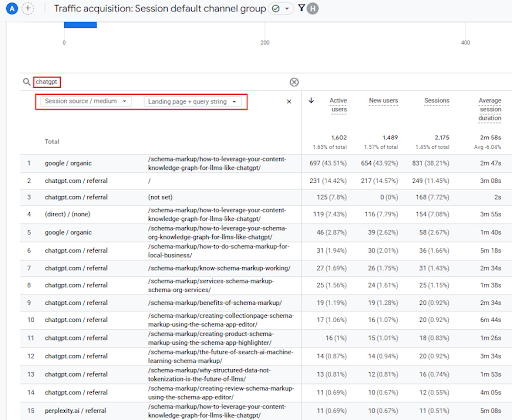Click row 4 new users 116 value
This screenshot has width=512, height=420.
click(x=382, y=214)
